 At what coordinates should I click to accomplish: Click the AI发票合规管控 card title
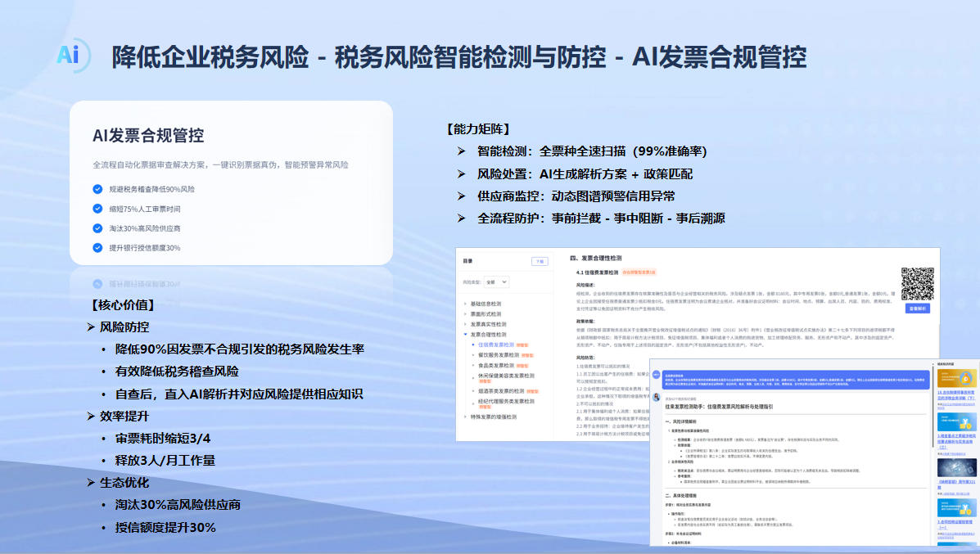(148, 136)
